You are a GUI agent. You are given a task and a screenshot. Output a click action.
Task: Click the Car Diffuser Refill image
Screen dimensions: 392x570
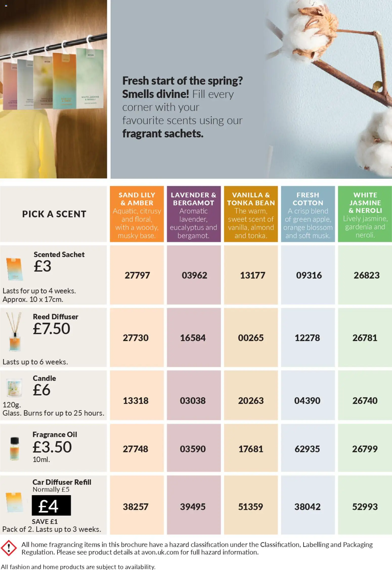[x=14, y=502]
